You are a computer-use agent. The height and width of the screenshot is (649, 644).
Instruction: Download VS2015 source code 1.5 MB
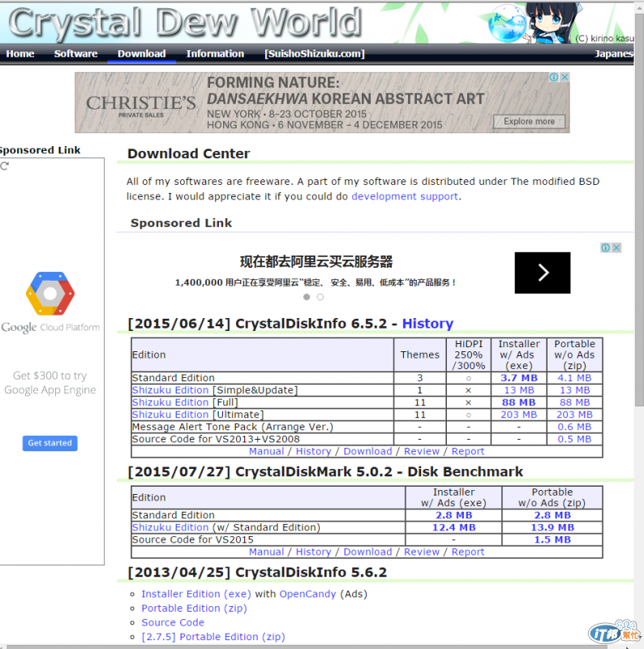click(x=552, y=539)
